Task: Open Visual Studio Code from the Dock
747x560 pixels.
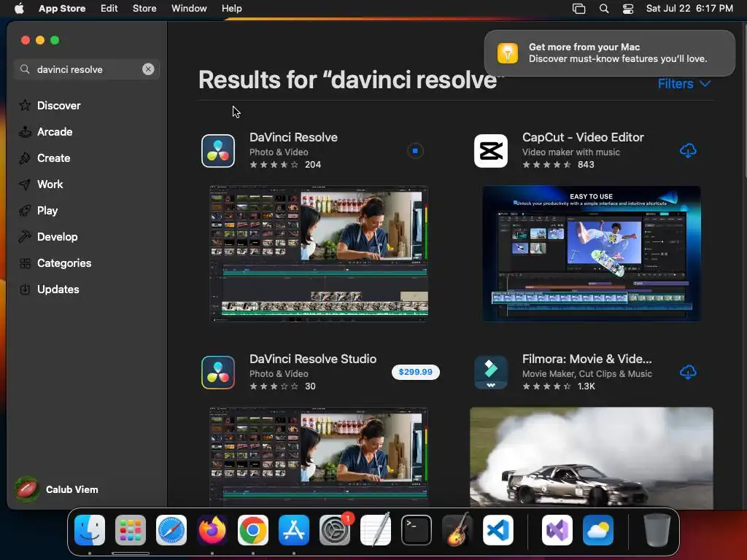Action: tap(498, 530)
